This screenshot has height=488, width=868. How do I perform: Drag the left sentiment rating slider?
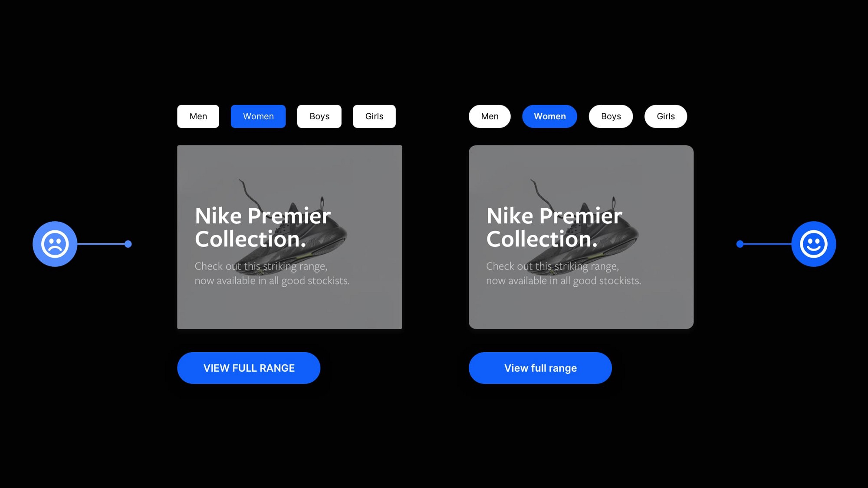[x=127, y=244]
